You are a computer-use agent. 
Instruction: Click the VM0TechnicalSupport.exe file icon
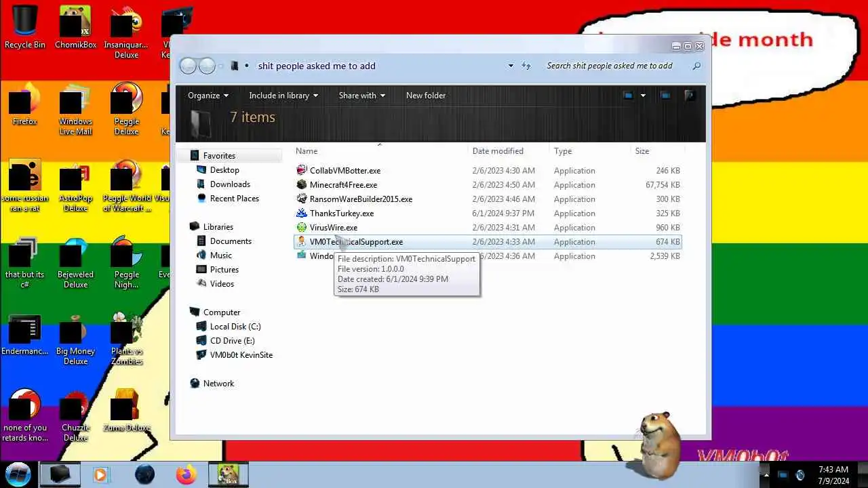coord(302,242)
